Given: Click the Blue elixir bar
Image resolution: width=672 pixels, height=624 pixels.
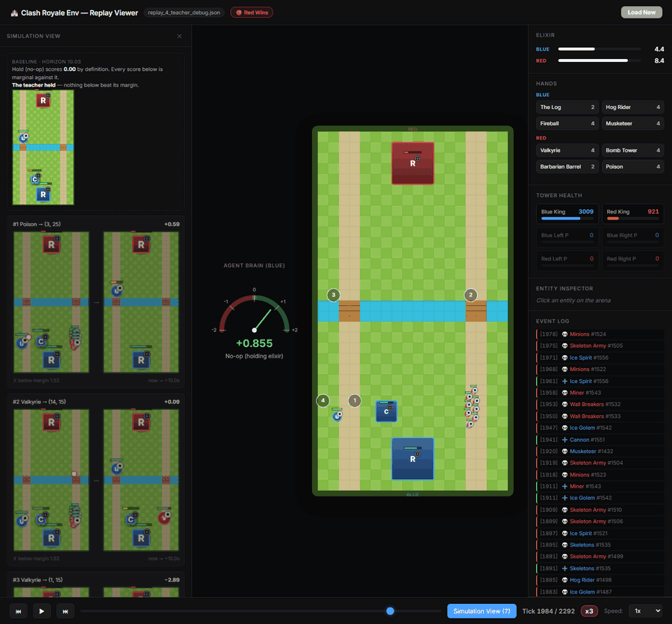Looking at the screenshot, I should click(x=599, y=49).
